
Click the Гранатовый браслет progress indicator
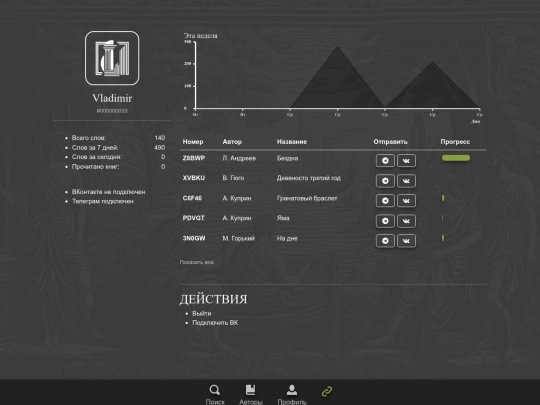click(x=443, y=198)
